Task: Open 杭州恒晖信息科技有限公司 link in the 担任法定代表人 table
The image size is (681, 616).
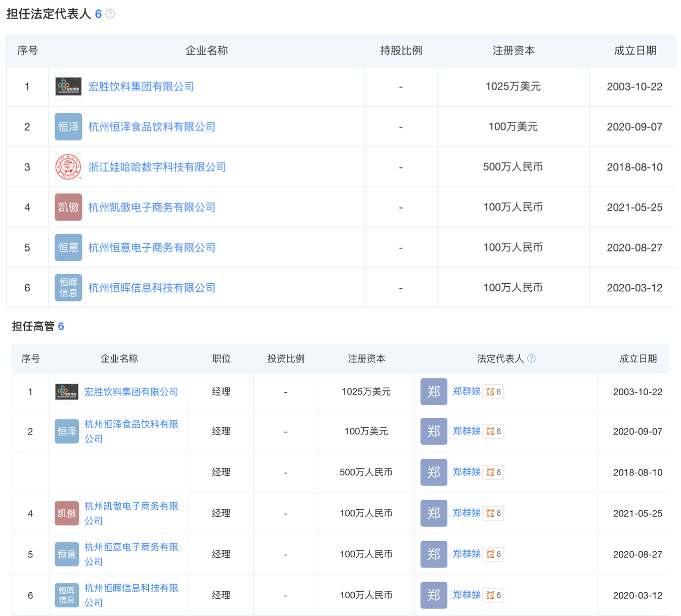Action: [152, 288]
